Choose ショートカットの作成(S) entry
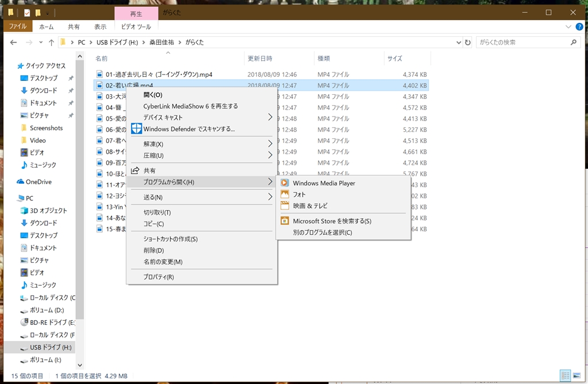The height and width of the screenshot is (384, 588). click(x=202, y=239)
